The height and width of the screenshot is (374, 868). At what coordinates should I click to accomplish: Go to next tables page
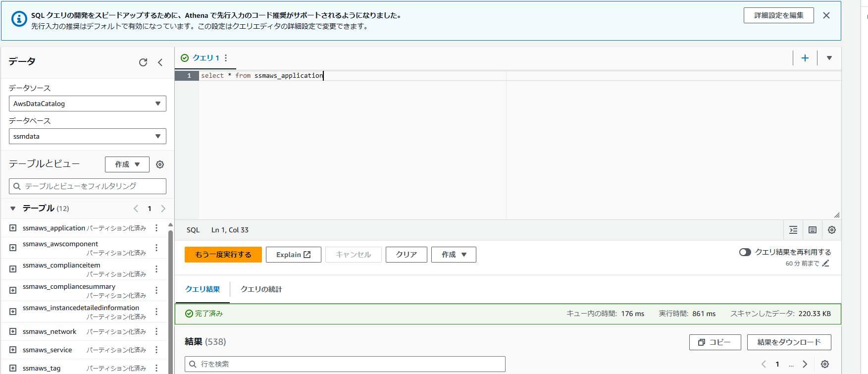[163, 209]
